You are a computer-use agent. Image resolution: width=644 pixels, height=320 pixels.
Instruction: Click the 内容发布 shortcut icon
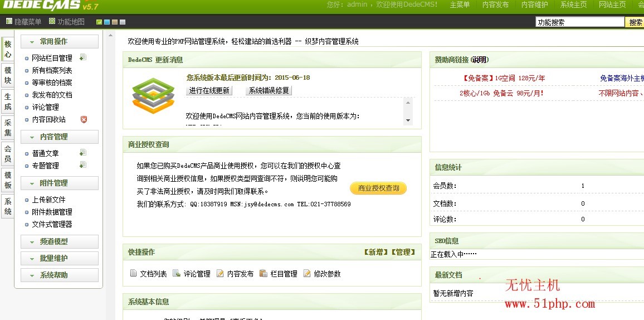coord(220,273)
